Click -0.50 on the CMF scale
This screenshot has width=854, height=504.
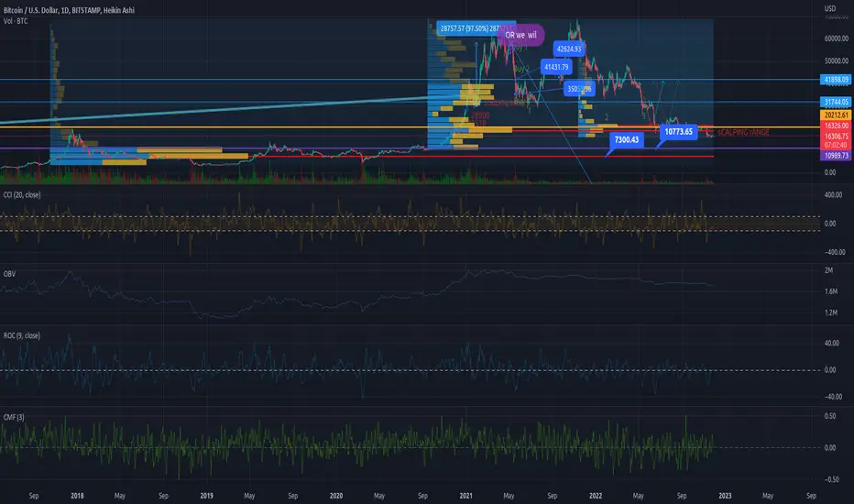pyautogui.click(x=830, y=479)
